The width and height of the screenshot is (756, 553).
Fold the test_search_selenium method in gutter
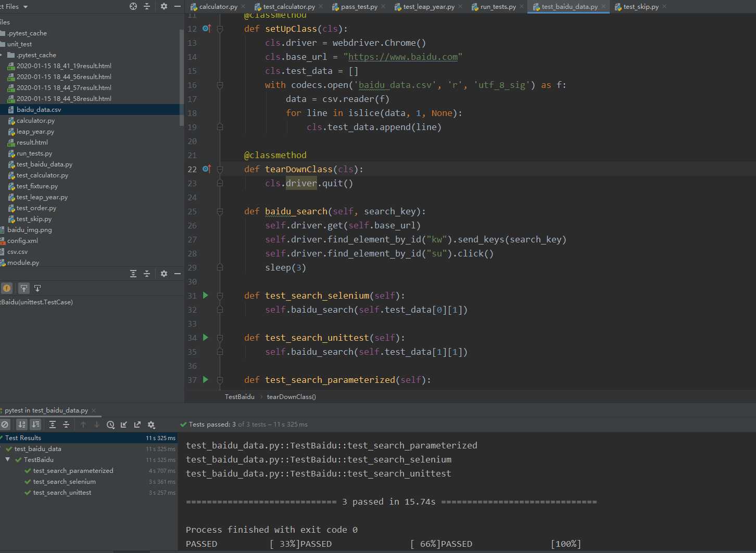point(220,296)
